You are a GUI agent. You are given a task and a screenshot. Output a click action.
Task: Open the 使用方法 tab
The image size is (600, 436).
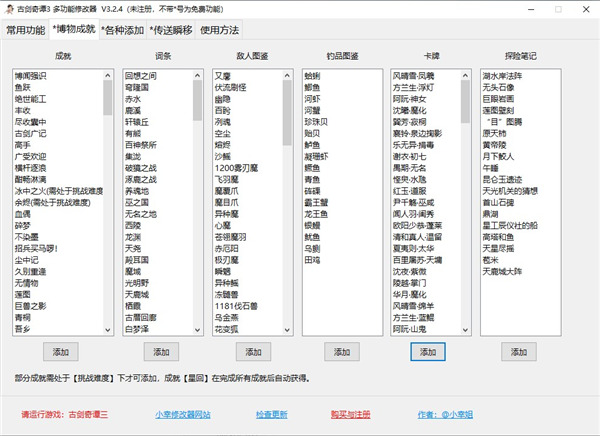point(219,30)
